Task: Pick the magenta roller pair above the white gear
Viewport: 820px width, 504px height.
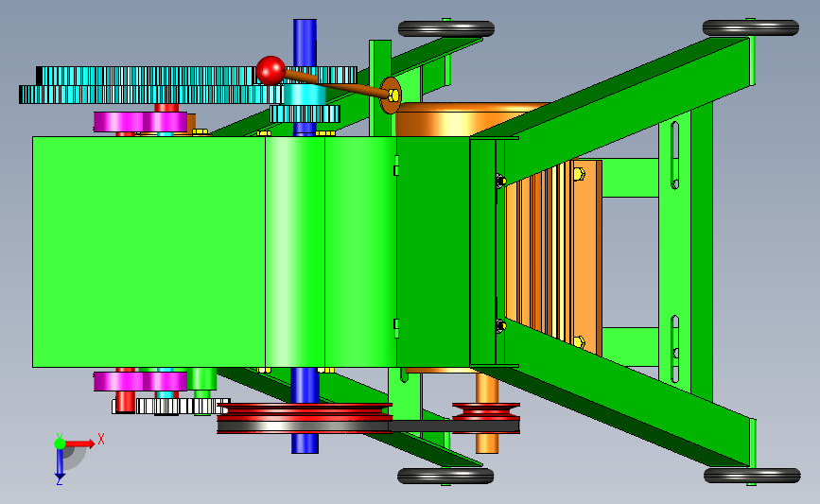Action: tap(141, 381)
